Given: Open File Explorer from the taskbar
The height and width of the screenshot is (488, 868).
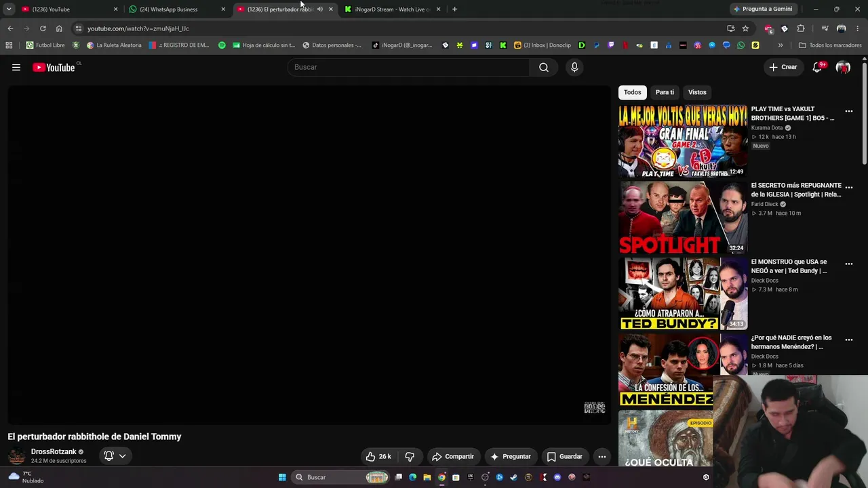Looking at the screenshot, I should click(x=427, y=477).
